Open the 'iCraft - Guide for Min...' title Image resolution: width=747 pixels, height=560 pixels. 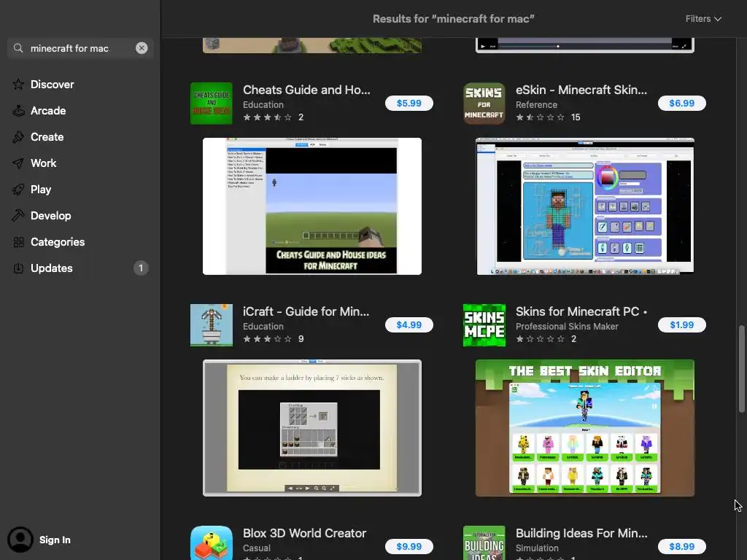click(306, 311)
